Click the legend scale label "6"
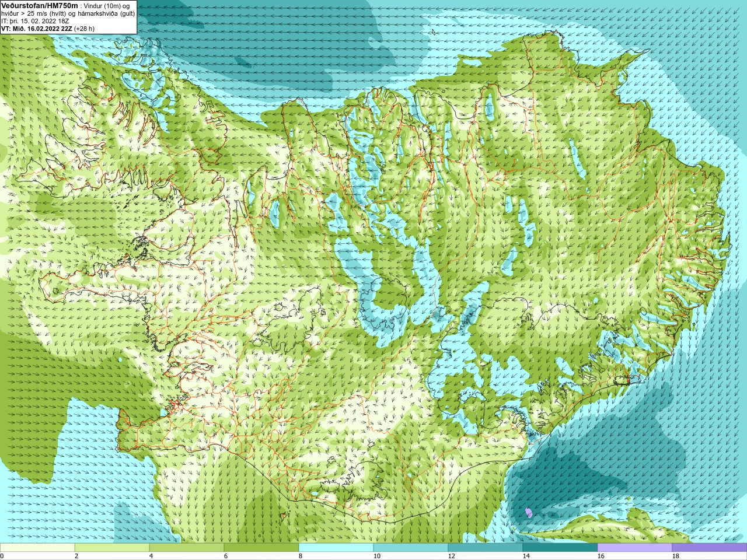The image size is (747, 560). pos(226,556)
